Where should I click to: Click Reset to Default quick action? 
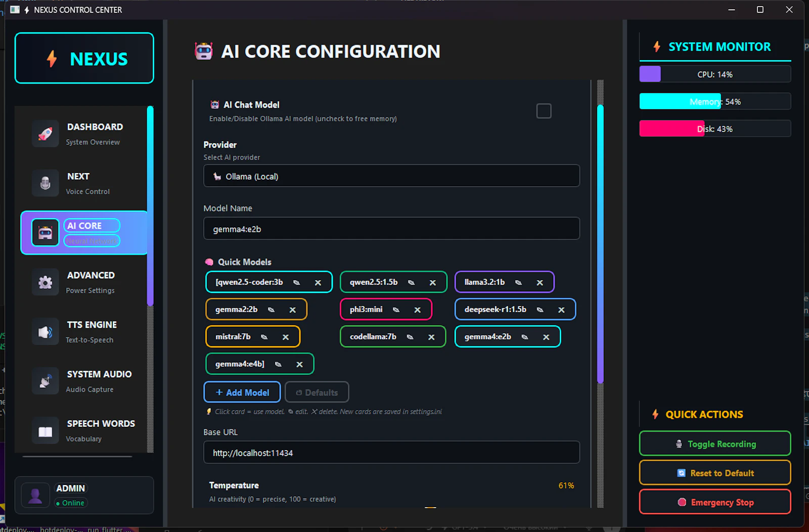click(715, 473)
